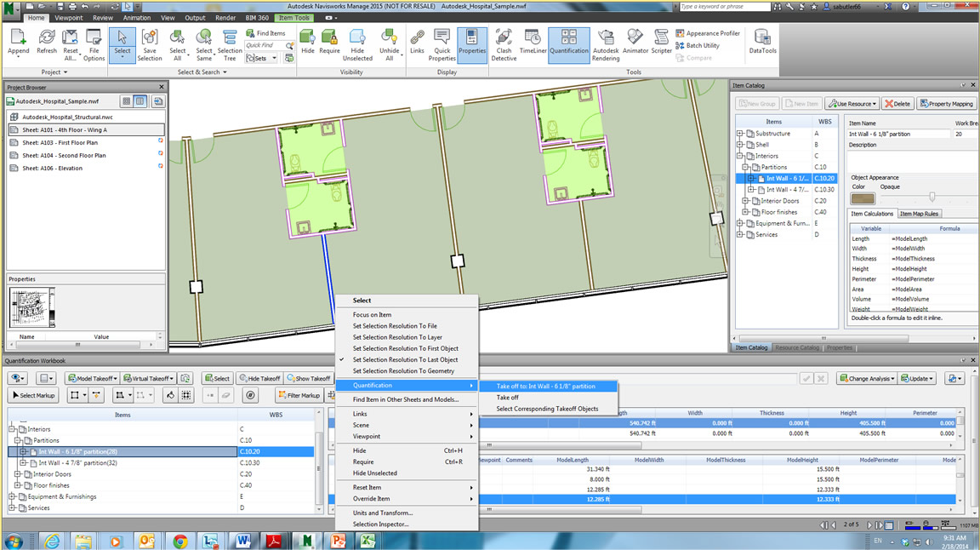Click the Object Appearance color swatch
The height and width of the screenshot is (550, 980).
[863, 198]
